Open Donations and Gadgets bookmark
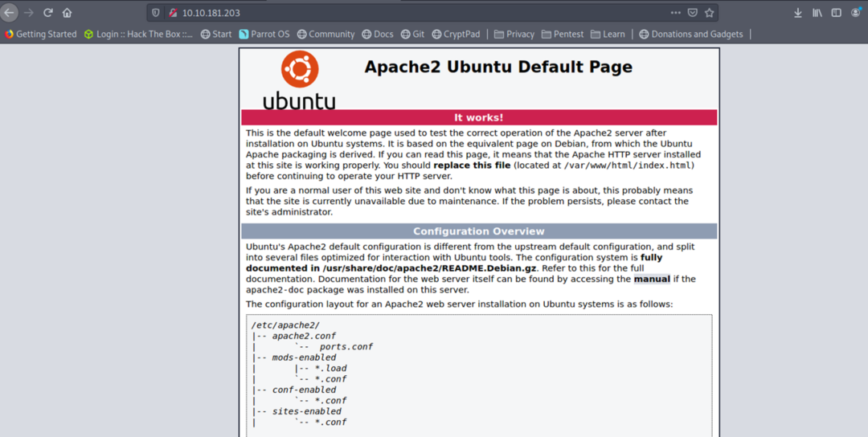Screen dimensions: 868x437 (x=691, y=35)
